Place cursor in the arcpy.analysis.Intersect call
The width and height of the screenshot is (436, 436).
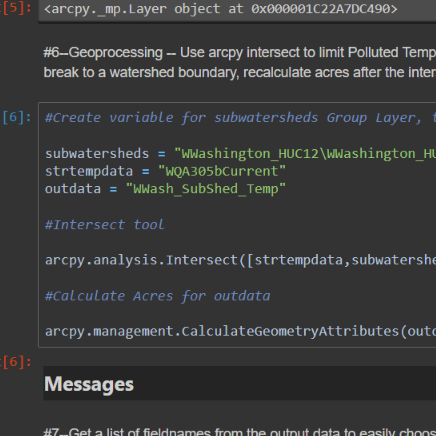coord(240,260)
